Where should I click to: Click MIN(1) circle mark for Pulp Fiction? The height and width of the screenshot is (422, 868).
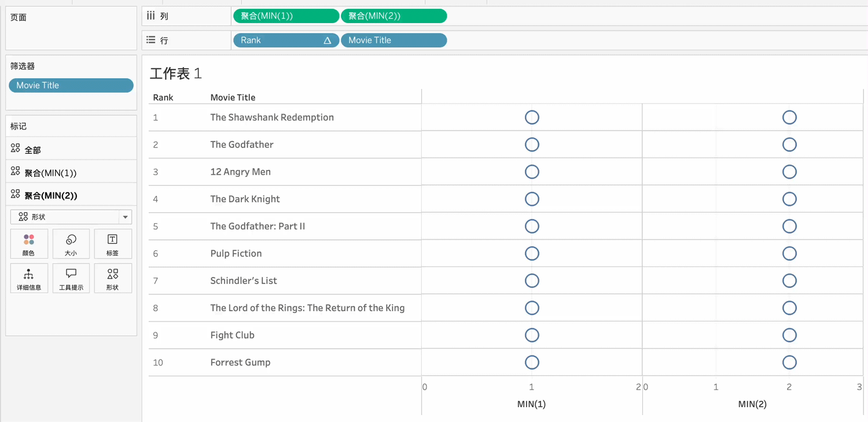point(532,253)
